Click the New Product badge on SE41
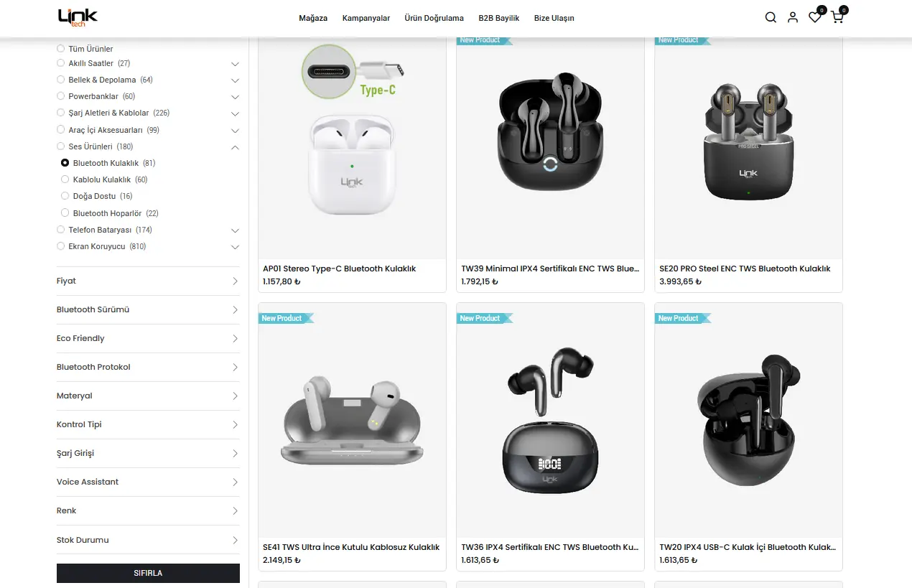Viewport: 912px width, 588px height. [x=285, y=318]
